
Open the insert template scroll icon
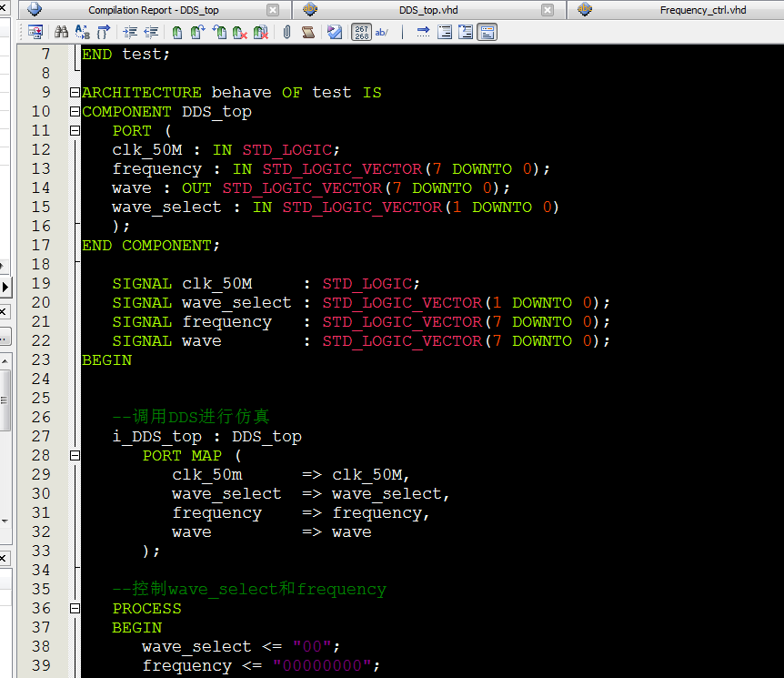tap(308, 33)
